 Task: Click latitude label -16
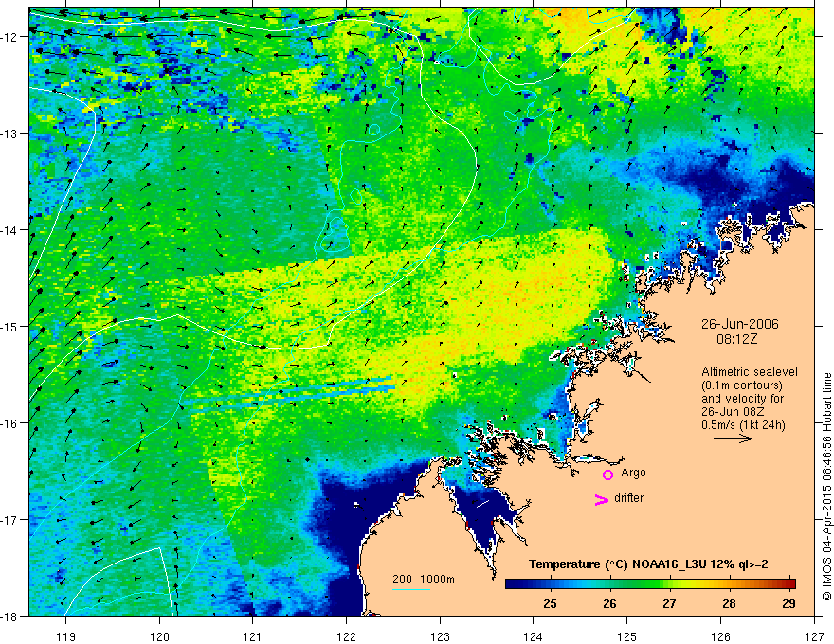click(x=10, y=423)
